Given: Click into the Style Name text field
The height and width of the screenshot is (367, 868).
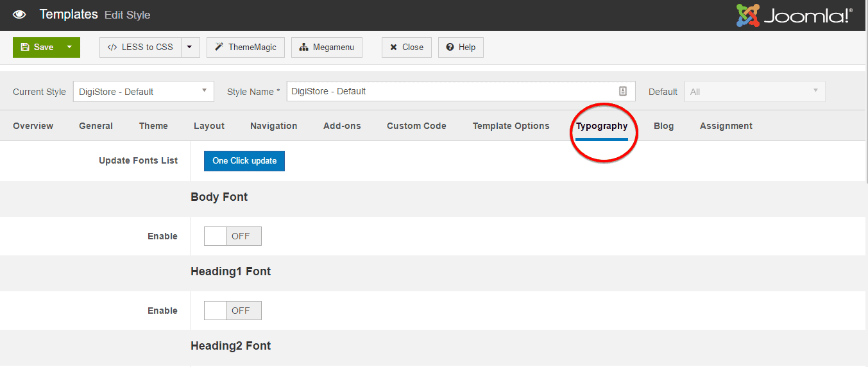Looking at the screenshot, I should coord(449,91).
